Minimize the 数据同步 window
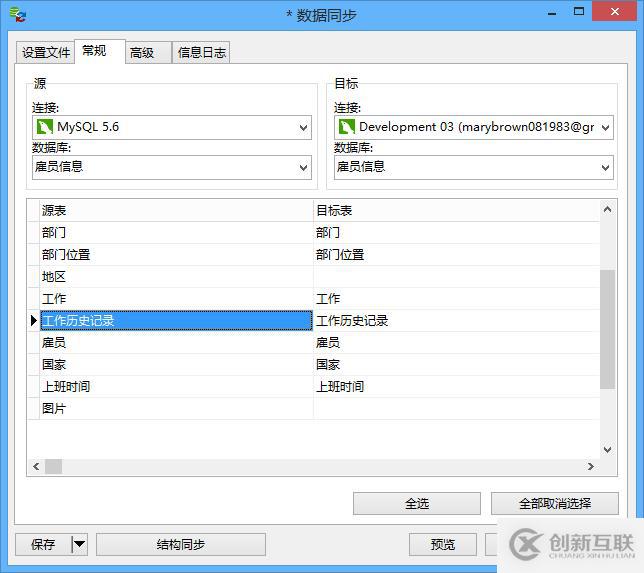The height and width of the screenshot is (573, 644). (552, 12)
